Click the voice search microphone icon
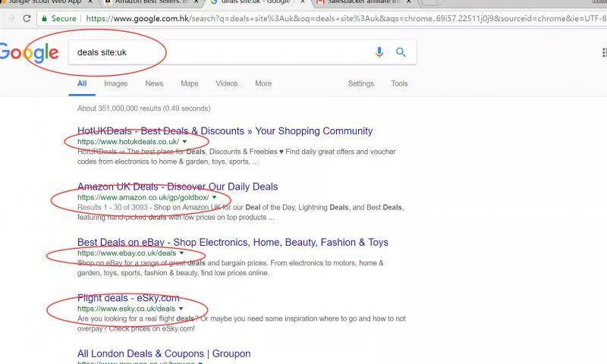Screen dimensions: 607x364 pyautogui.click(x=379, y=52)
